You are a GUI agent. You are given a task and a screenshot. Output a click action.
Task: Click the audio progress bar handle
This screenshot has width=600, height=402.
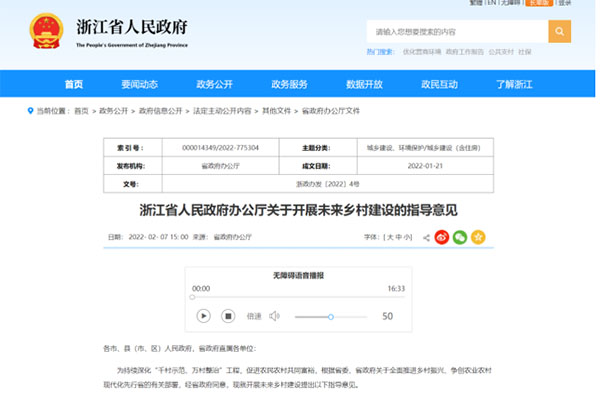click(192, 297)
